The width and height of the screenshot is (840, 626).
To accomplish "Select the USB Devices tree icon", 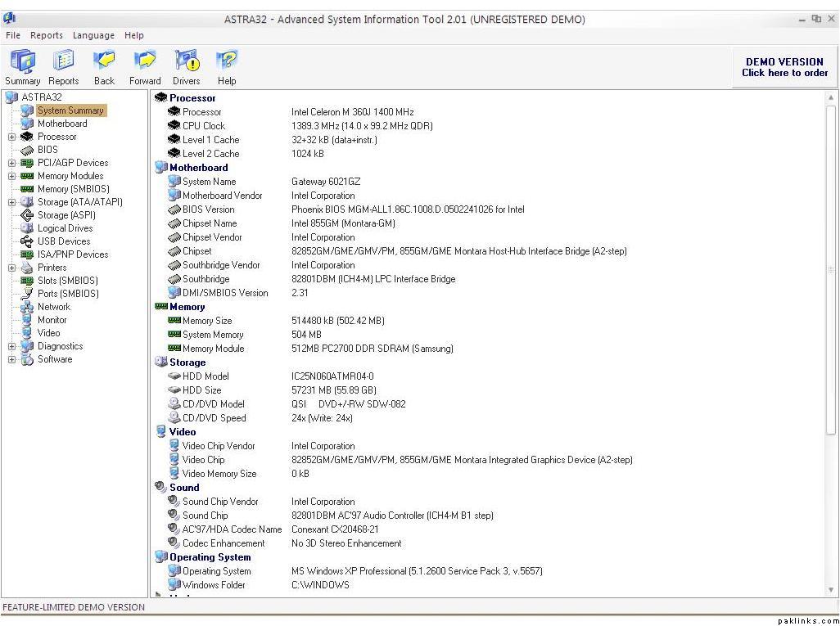I will (x=27, y=241).
